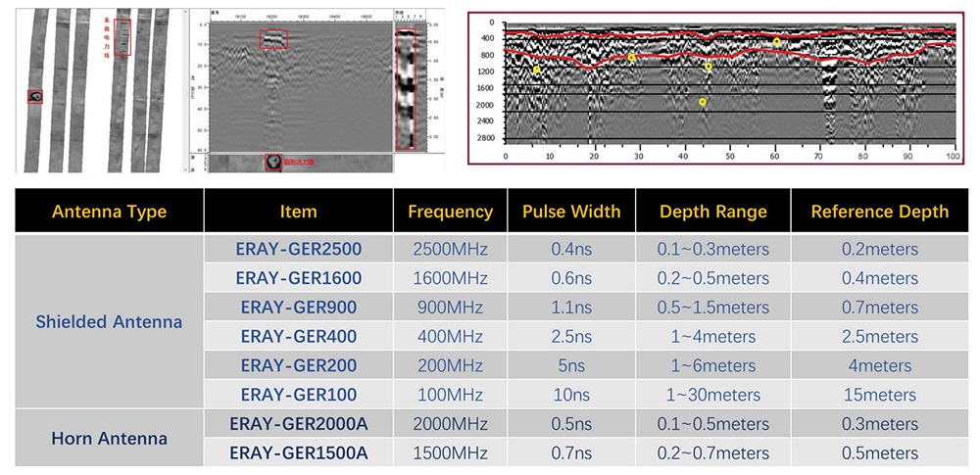This screenshot has height=475, width=980.
Task: Click the 200MHz frequency cell
Action: 450,365
